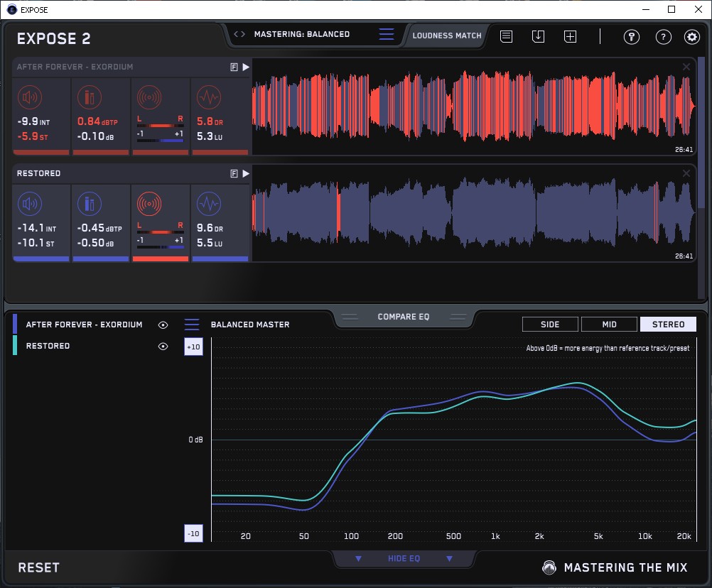Viewport: 712px width, 588px height.
Task: Switch to the Mid EQ view
Action: 609,325
